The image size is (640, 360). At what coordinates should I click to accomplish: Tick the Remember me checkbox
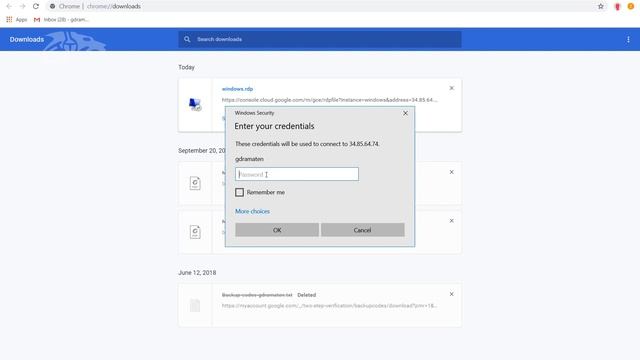240,192
